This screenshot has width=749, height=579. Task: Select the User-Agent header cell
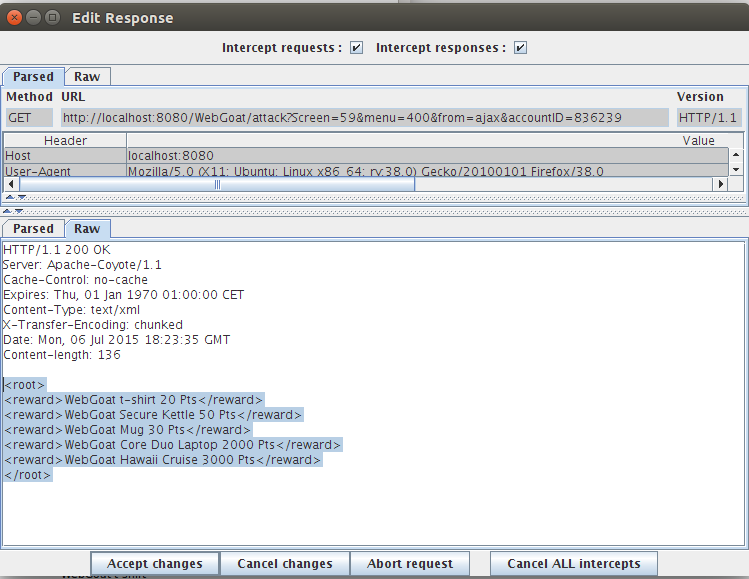click(x=65, y=171)
